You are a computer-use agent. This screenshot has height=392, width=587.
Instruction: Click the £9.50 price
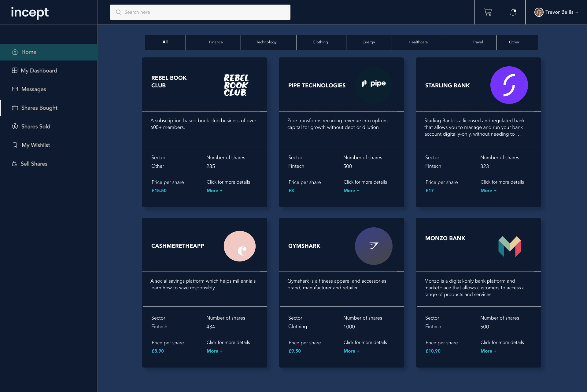coord(295,351)
